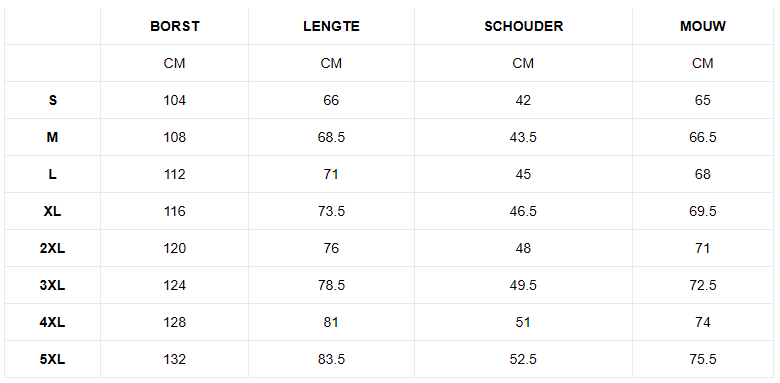Click the 5XL size row label
This screenshot has width=780, height=383.
[53, 359]
